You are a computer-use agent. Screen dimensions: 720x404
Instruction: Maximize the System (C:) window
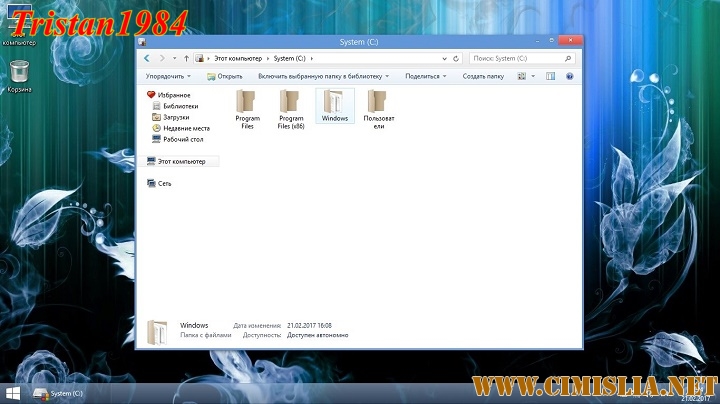(x=551, y=41)
